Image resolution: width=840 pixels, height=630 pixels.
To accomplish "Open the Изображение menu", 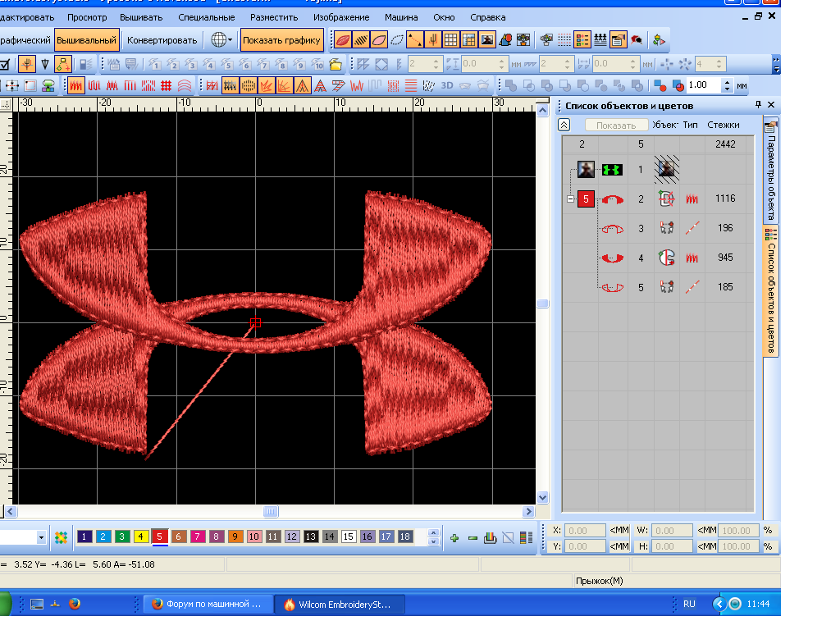I will [340, 16].
